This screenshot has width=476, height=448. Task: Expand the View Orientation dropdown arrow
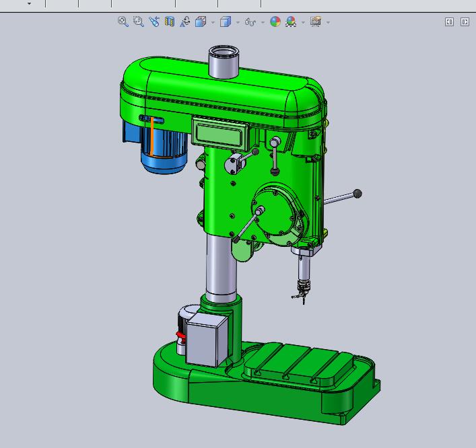click(x=213, y=22)
